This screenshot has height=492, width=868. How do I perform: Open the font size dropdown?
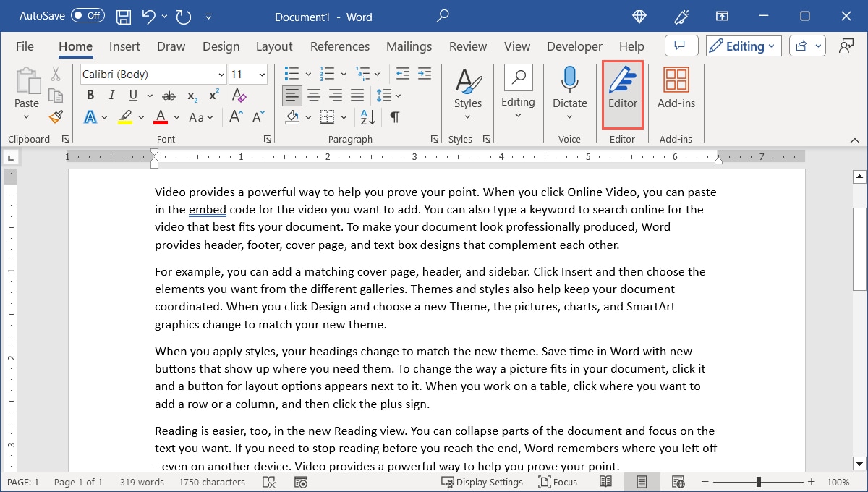[262, 74]
